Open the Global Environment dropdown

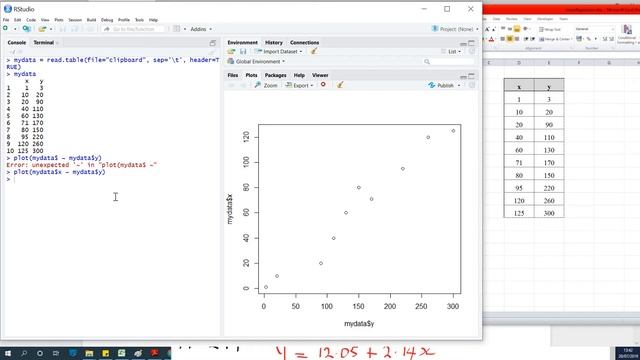coord(256,62)
